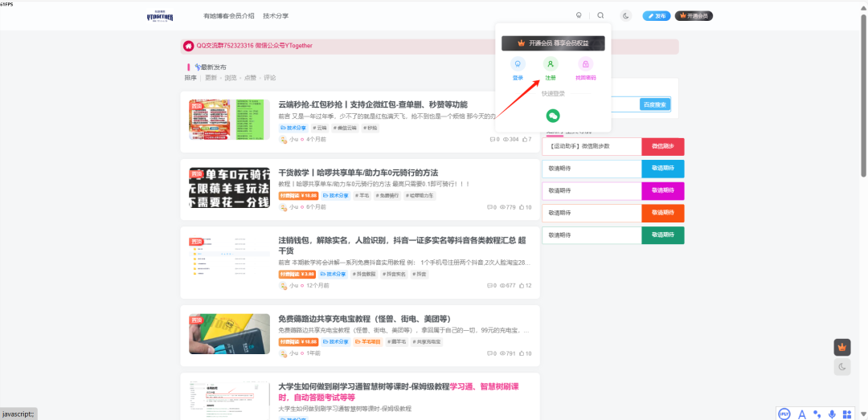Click the like icon showing 12
This screenshot has width=868, height=420.
pyautogui.click(x=521, y=286)
